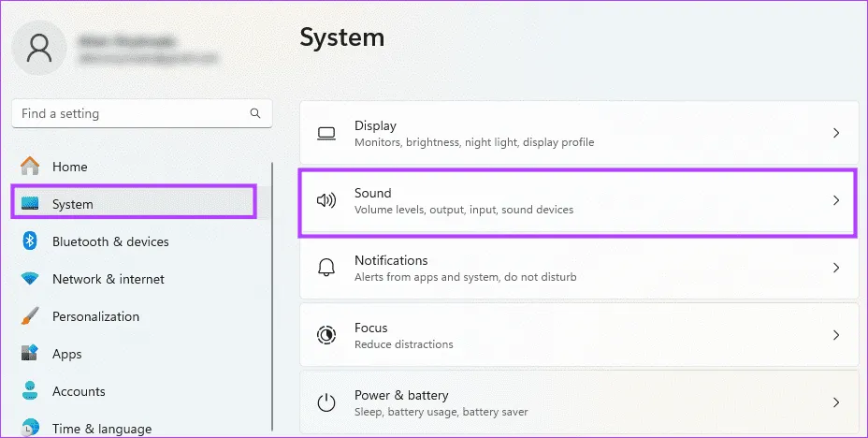This screenshot has height=438, width=868.
Task: Open Time & language settings
Action: (101, 429)
